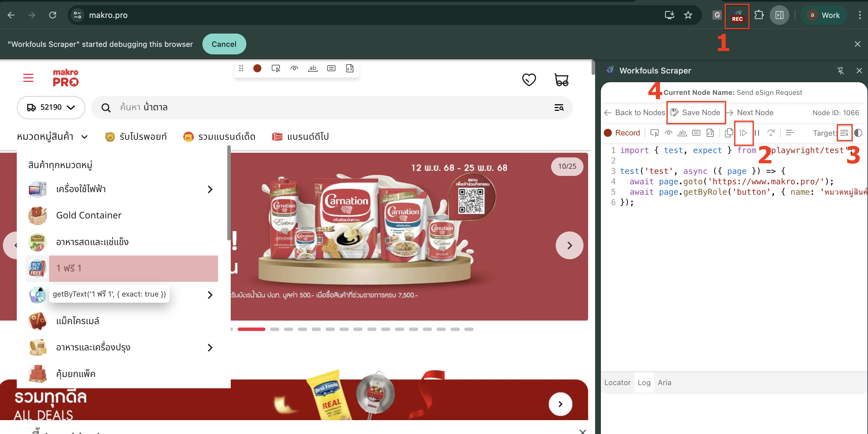Click the Assert visibility eye icon in panel
This screenshot has width=868, height=434.
click(x=668, y=133)
